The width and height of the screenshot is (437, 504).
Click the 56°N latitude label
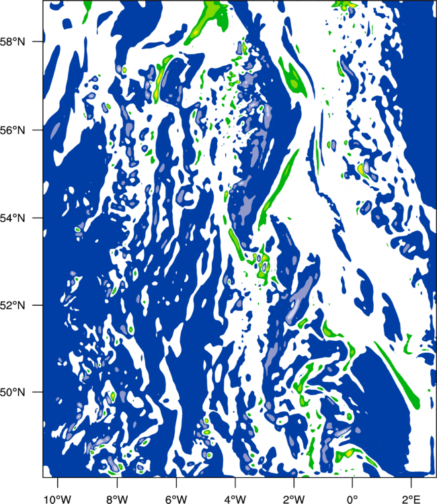pyautogui.click(x=13, y=130)
